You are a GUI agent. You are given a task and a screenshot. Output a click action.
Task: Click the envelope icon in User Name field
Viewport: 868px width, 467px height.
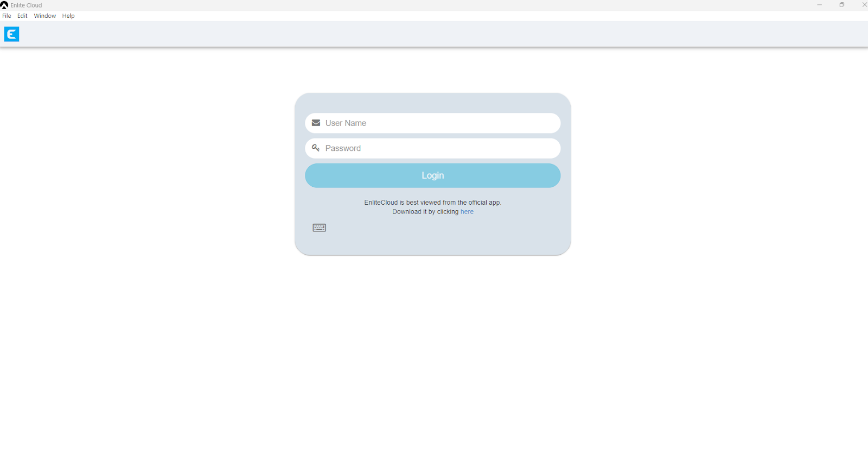(316, 123)
